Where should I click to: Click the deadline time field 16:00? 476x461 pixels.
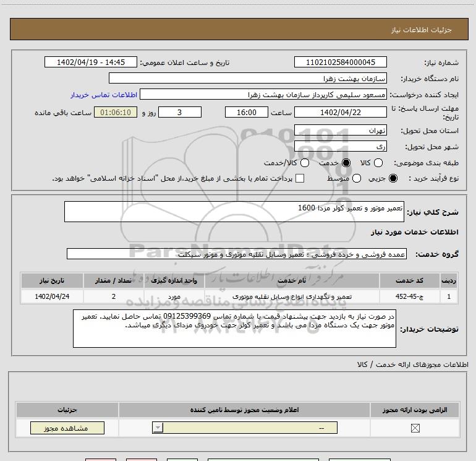(247, 112)
